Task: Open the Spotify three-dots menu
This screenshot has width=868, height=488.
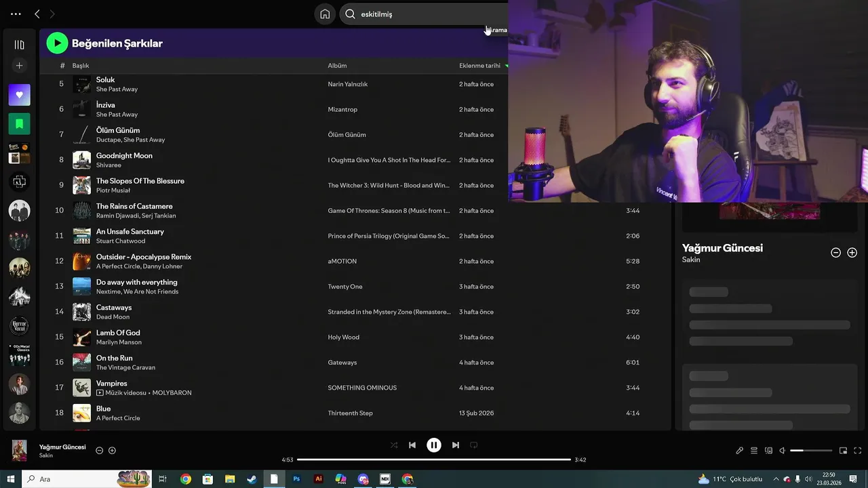Action: click(16, 14)
